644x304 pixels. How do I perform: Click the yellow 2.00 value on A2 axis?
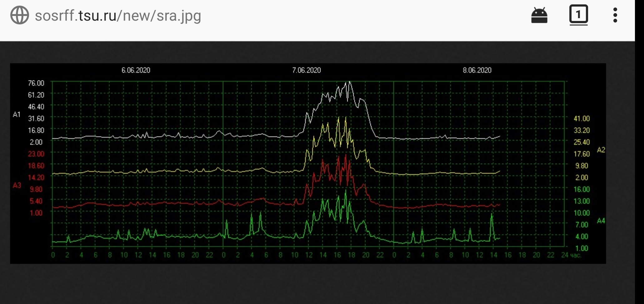(x=582, y=178)
